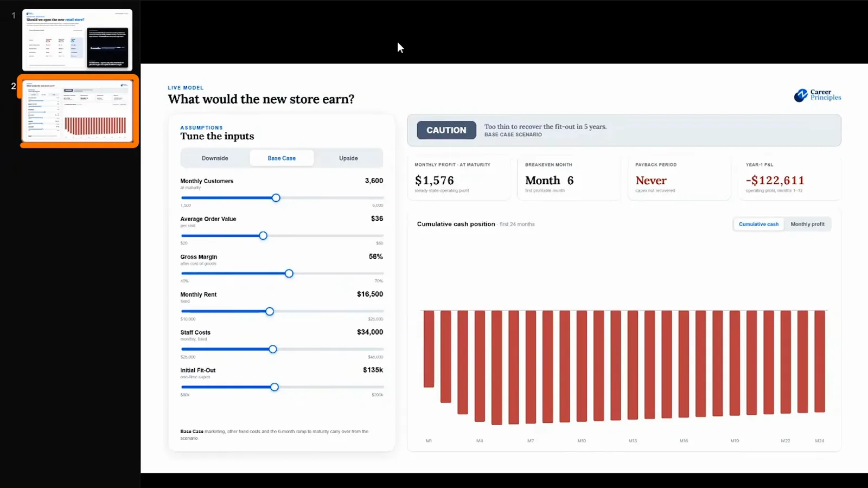This screenshot has height=488, width=868.
Task: Click the Career Principles logo
Action: click(818, 95)
